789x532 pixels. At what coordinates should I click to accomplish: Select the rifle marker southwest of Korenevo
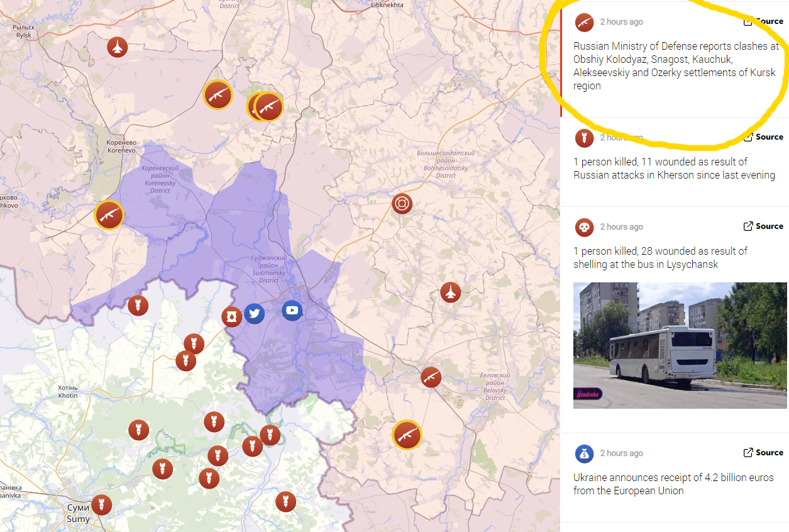pos(109,215)
